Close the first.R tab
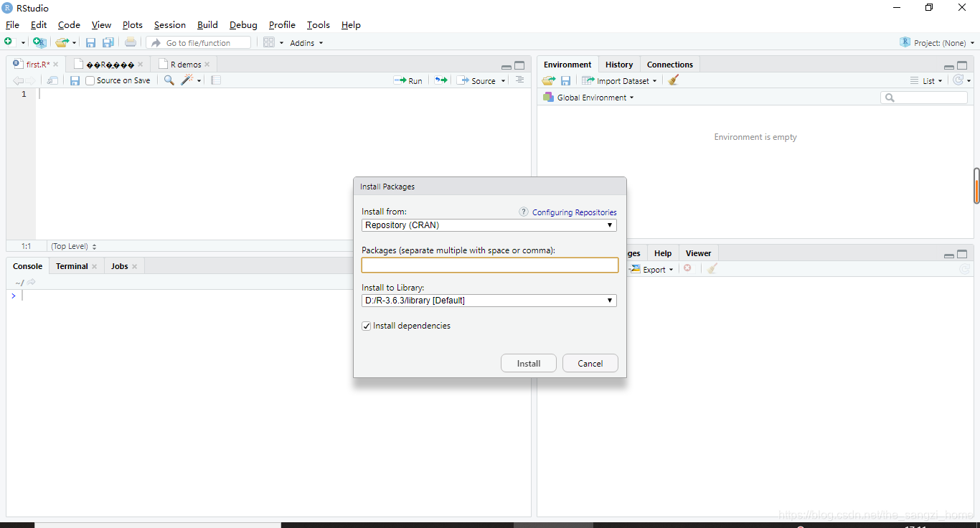Viewport: 980px width, 528px height. click(x=56, y=65)
